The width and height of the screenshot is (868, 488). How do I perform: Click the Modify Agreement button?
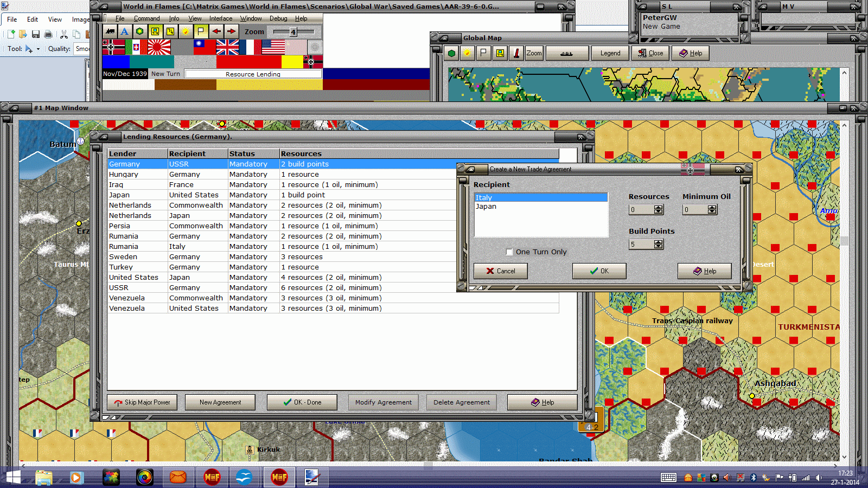coord(384,402)
